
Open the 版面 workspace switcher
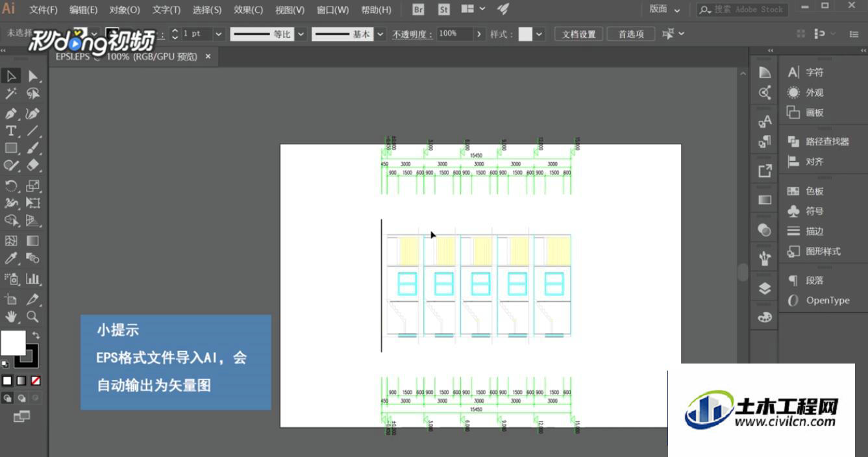coord(665,10)
